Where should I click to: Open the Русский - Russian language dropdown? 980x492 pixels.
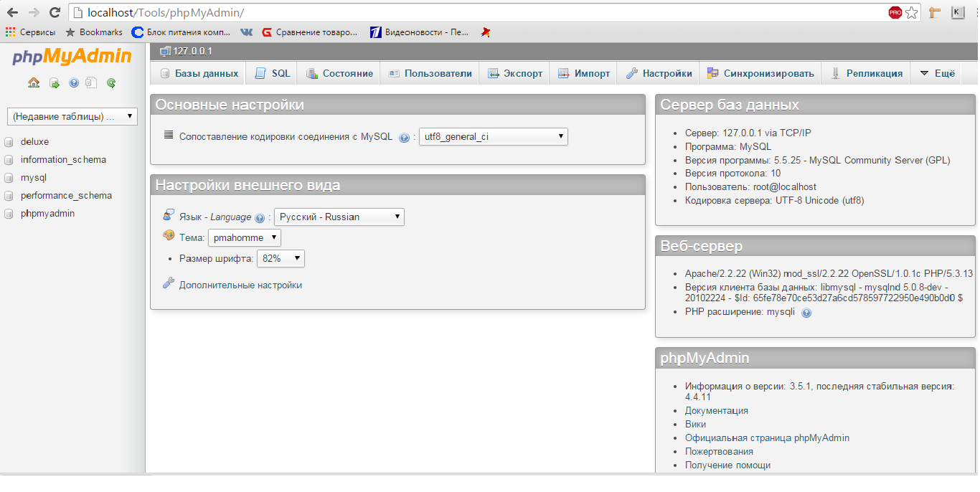339,217
